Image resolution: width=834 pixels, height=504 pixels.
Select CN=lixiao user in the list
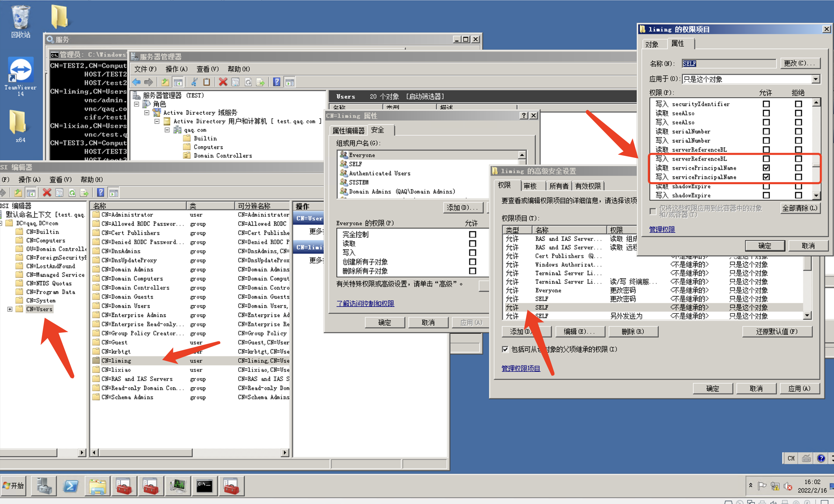point(116,370)
